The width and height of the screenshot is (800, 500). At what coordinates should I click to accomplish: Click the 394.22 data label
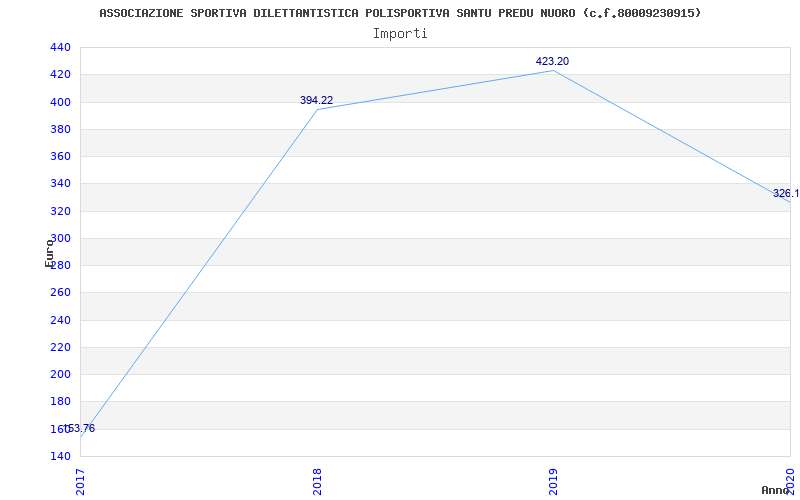pyautogui.click(x=316, y=101)
